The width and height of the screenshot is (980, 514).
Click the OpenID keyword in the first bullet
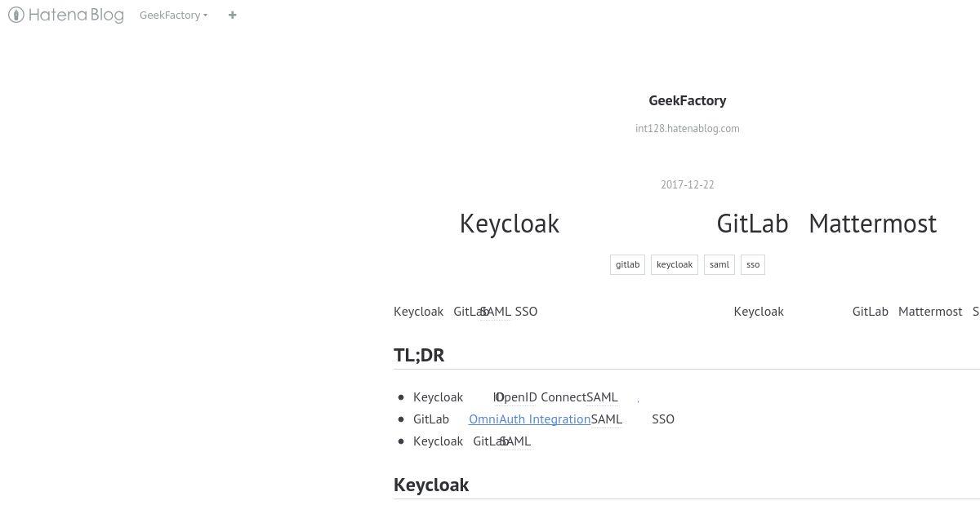tap(516, 397)
